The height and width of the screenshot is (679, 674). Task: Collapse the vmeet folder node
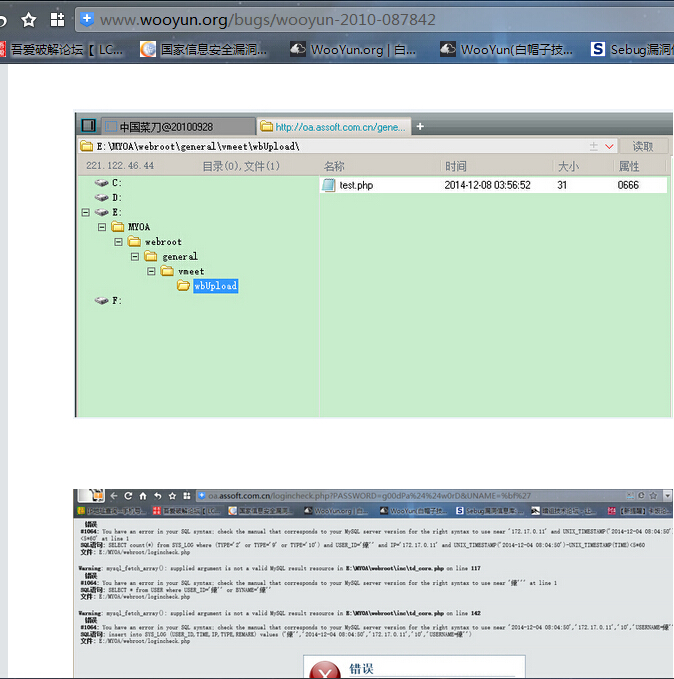pyautogui.click(x=151, y=271)
